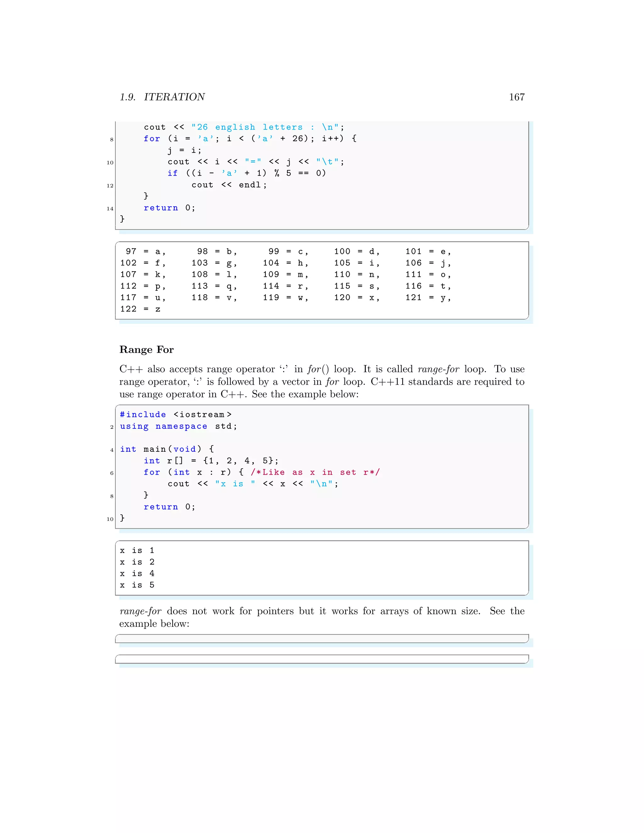
Task: Click the '1.9. ITERATION' page header
Action: (162, 97)
